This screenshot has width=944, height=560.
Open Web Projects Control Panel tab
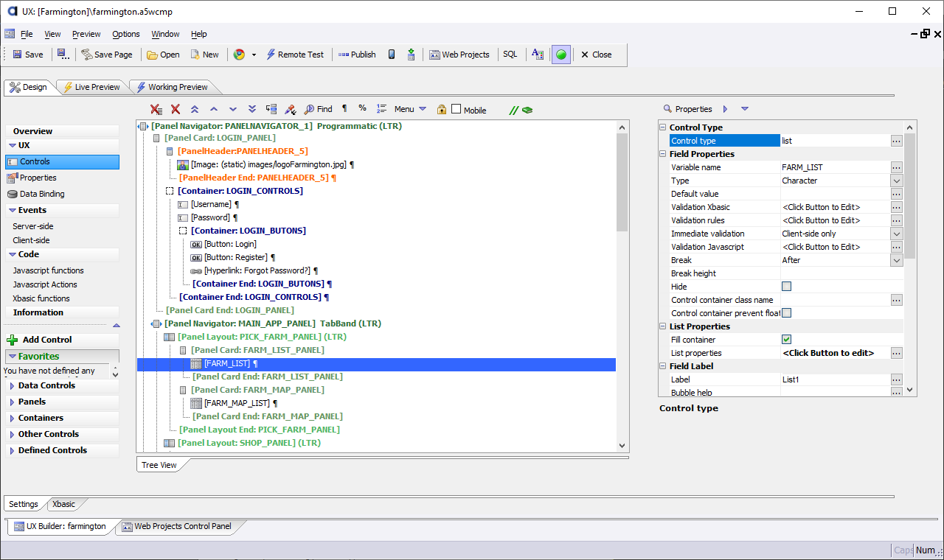point(177,526)
